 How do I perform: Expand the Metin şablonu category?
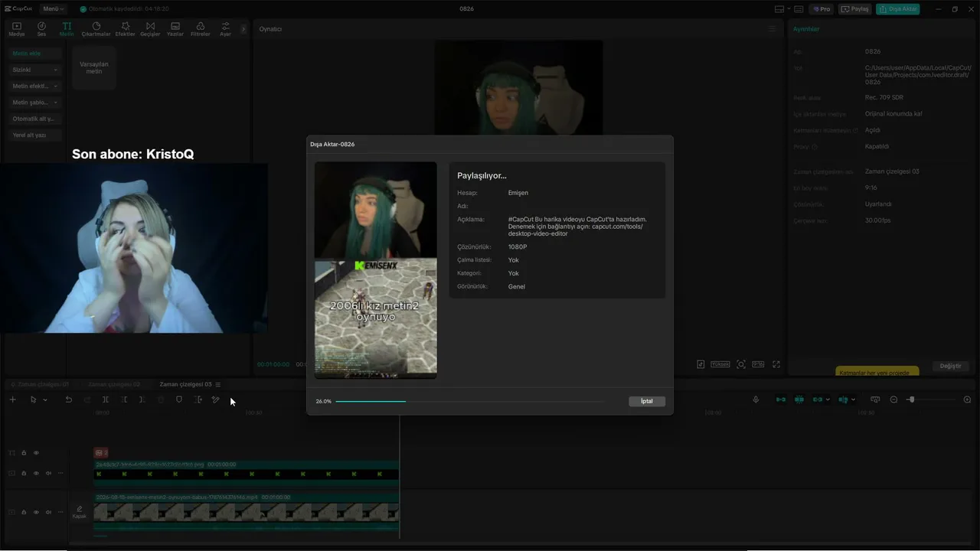[34, 103]
